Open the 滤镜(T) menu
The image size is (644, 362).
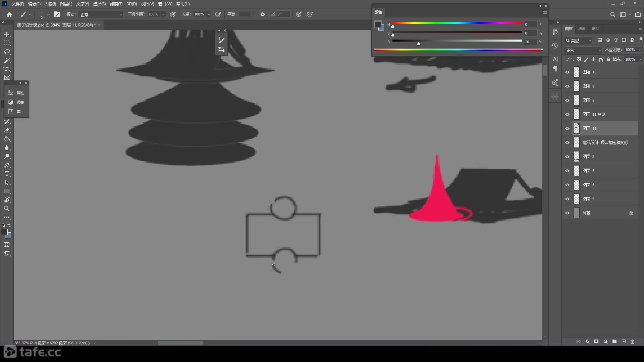coord(116,4)
